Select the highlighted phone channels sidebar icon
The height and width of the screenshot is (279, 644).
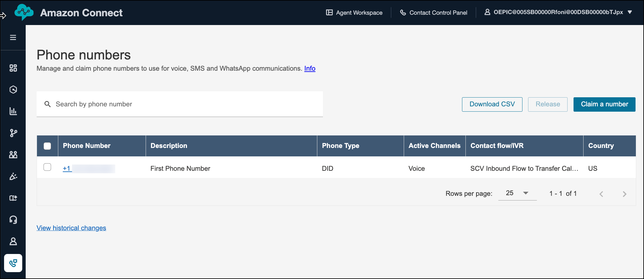[x=13, y=263]
